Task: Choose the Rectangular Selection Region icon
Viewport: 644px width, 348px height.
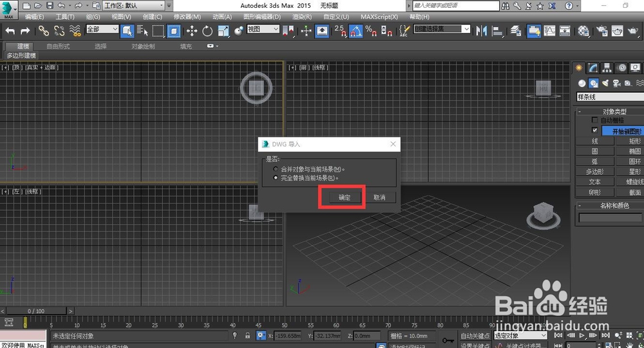Action: 158,31
